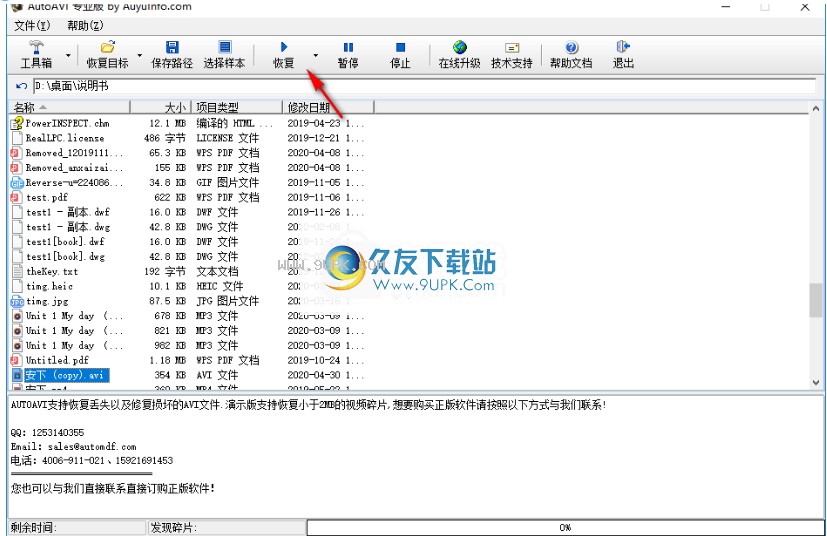
Task: Select file PowerINSPECT.chm
Action: (68, 123)
